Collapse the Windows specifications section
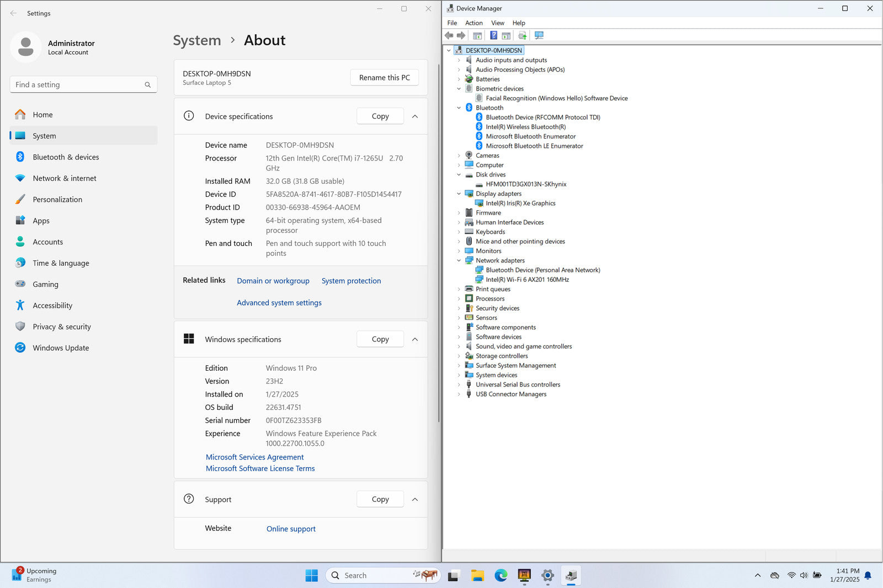The height and width of the screenshot is (588, 883). click(x=415, y=339)
